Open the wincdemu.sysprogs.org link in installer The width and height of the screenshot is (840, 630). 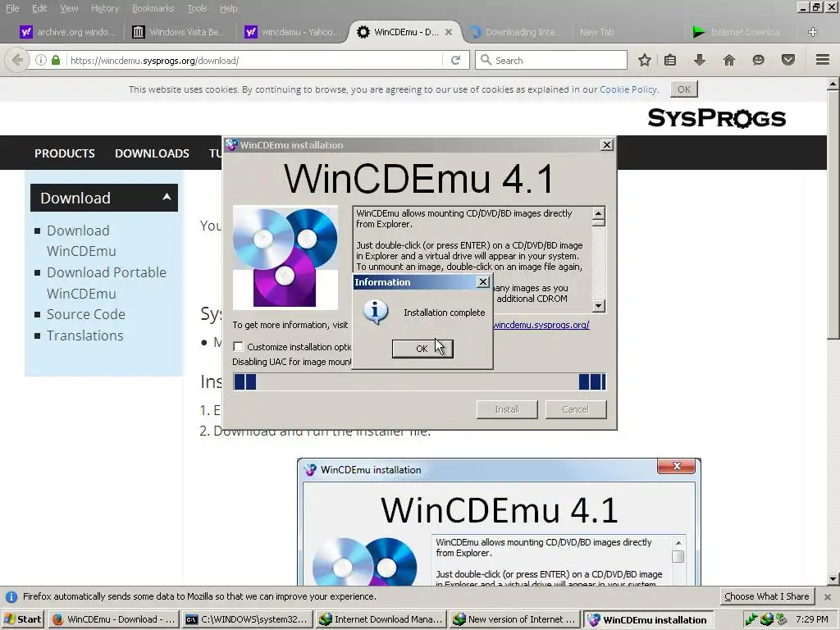[541, 325]
